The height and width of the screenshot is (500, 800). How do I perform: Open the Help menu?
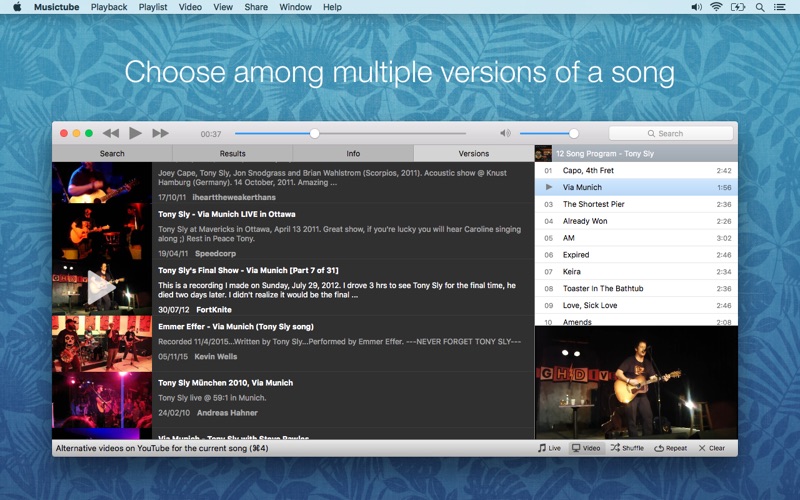332,7
